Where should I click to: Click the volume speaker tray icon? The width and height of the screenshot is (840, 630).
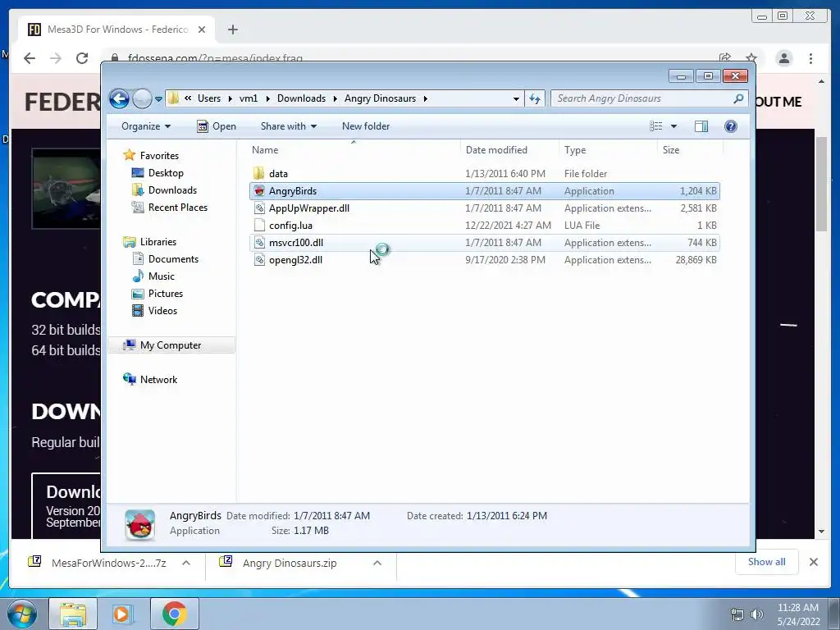[756, 614]
